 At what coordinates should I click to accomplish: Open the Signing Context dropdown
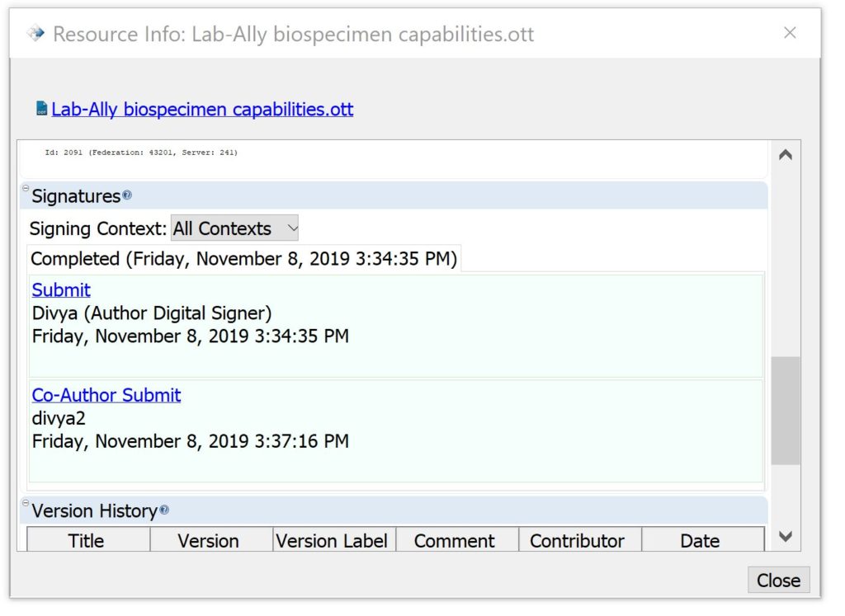pos(234,228)
